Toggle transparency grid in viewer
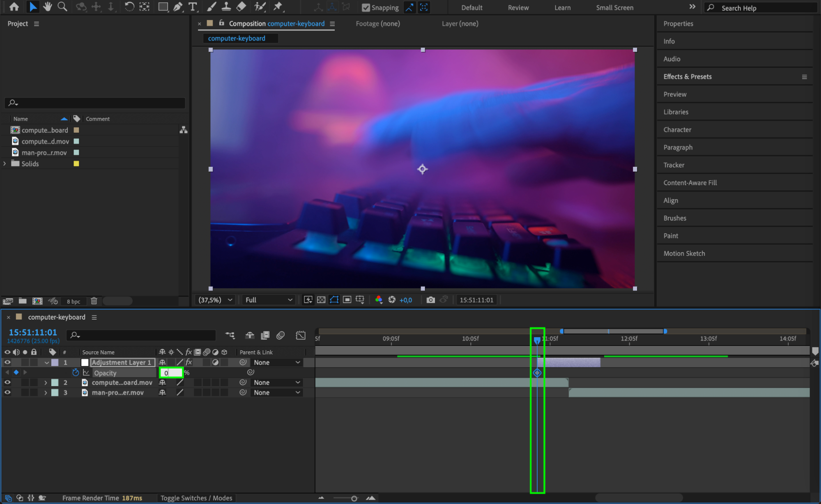The image size is (821, 504). tap(321, 300)
